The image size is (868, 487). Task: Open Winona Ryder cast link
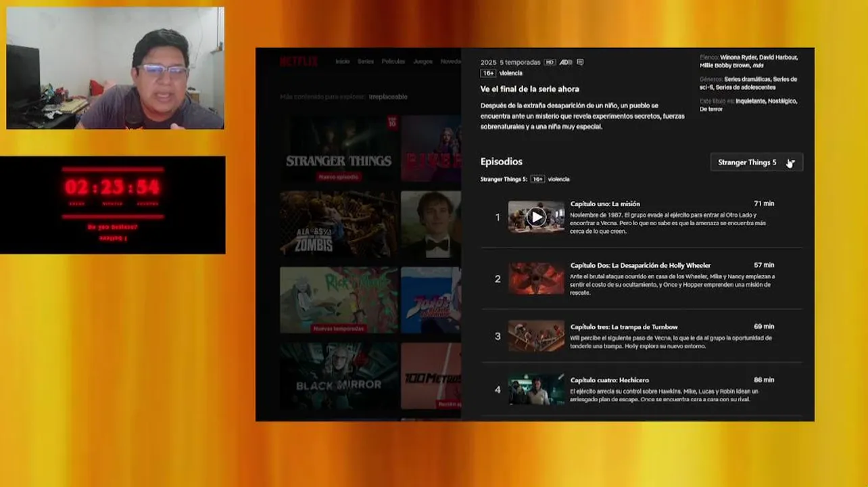738,57
